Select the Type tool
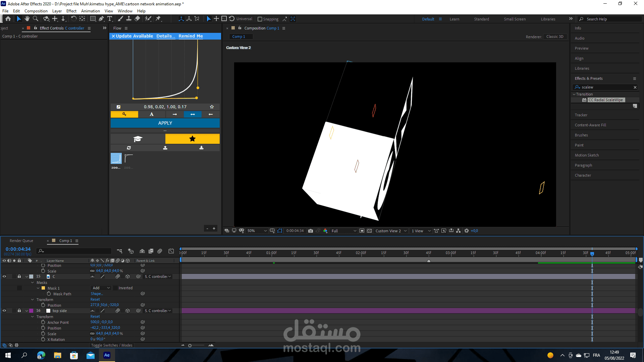Image resolution: width=644 pixels, height=362 pixels. pos(110,19)
